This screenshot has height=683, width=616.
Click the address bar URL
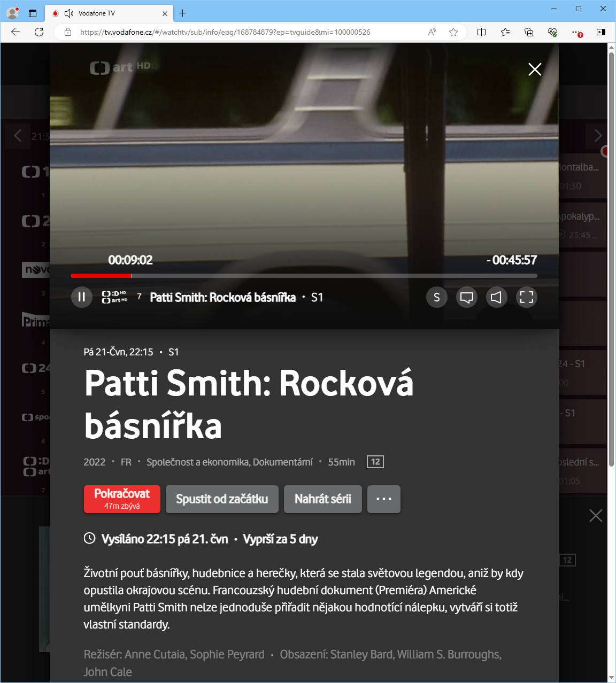(x=225, y=32)
